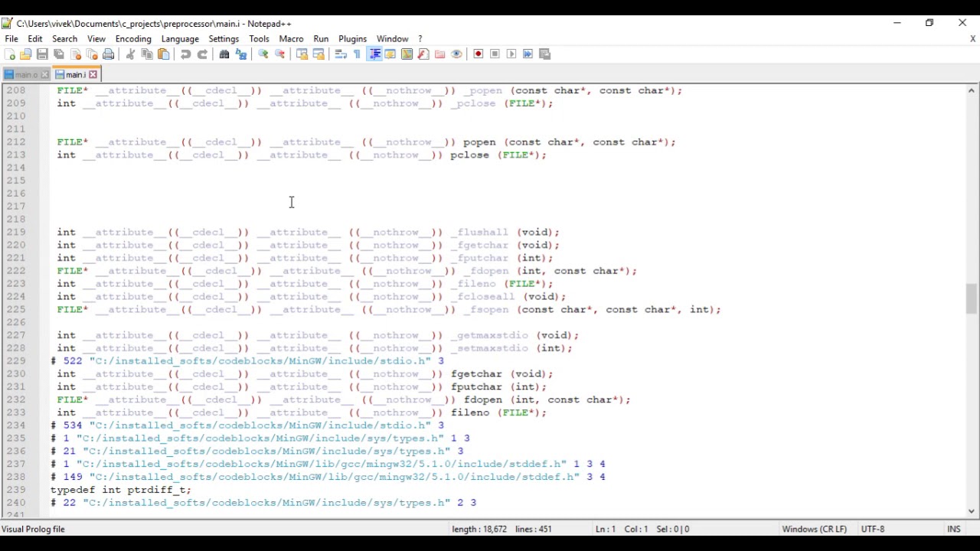
Task: Open the Search menu
Action: (x=64, y=39)
